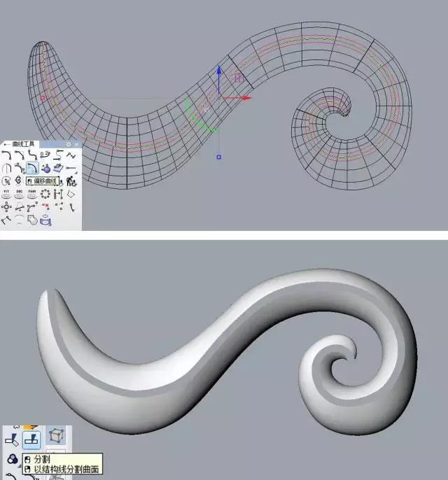The width and height of the screenshot is (448, 480).
Task: Click the person sweeping simplify icon
Action: [71, 181]
